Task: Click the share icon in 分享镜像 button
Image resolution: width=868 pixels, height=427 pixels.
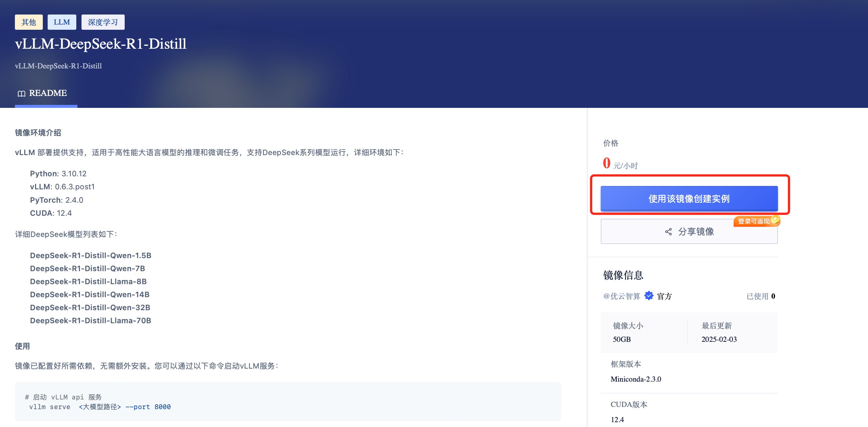Action: click(x=668, y=232)
